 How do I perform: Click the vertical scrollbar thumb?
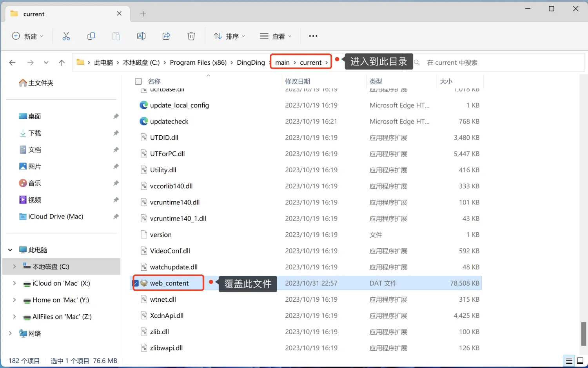tap(584, 334)
